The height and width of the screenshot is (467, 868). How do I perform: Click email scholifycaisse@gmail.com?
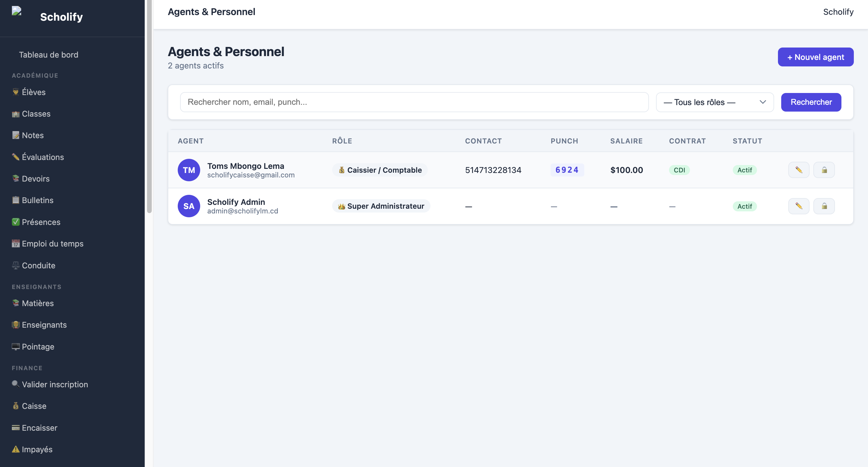[x=251, y=175]
